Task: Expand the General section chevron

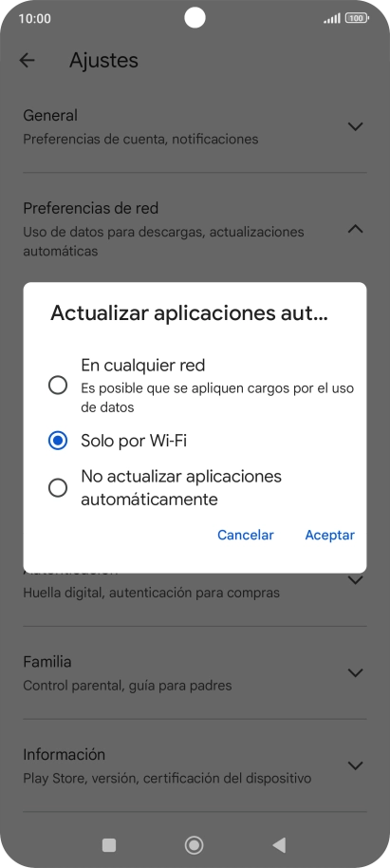Action: pyautogui.click(x=355, y=126)
